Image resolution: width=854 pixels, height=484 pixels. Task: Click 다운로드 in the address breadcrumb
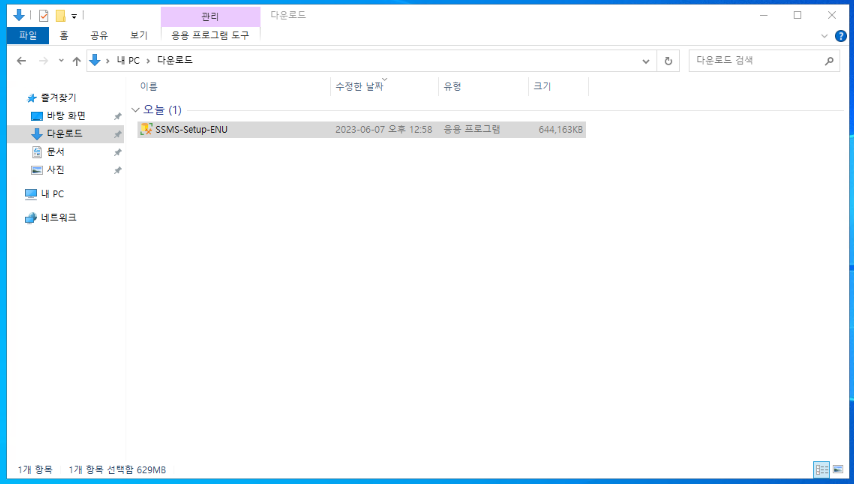175,60
